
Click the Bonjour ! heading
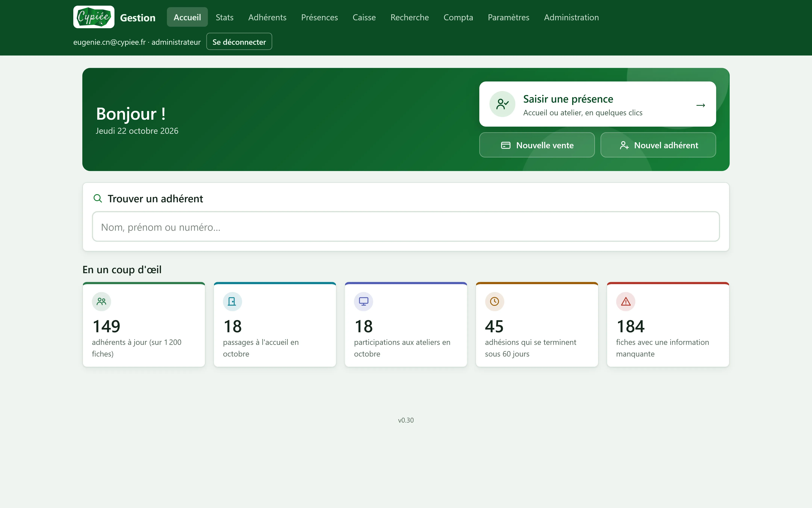pyautogui.click(x=130, y=114)
